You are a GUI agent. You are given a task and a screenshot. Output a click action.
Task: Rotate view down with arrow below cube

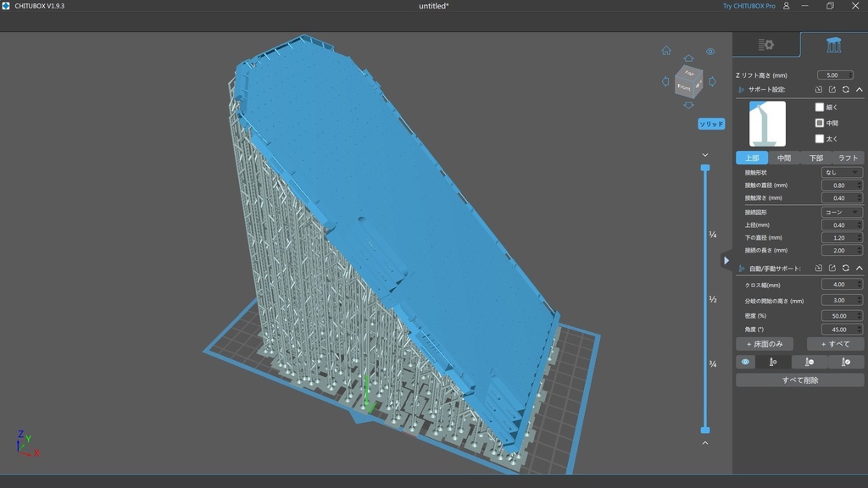[688, 104]
